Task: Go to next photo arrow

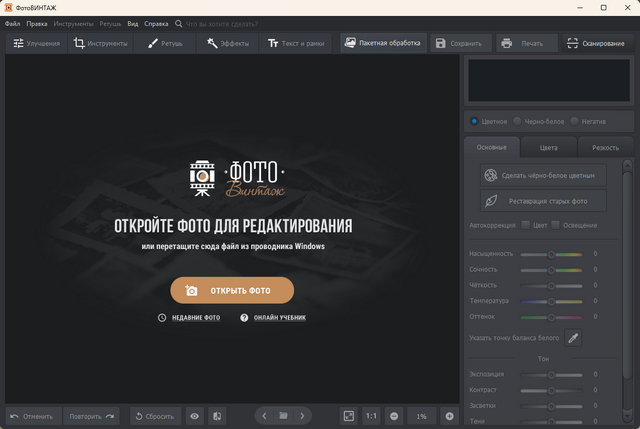Action: point(302,415)
